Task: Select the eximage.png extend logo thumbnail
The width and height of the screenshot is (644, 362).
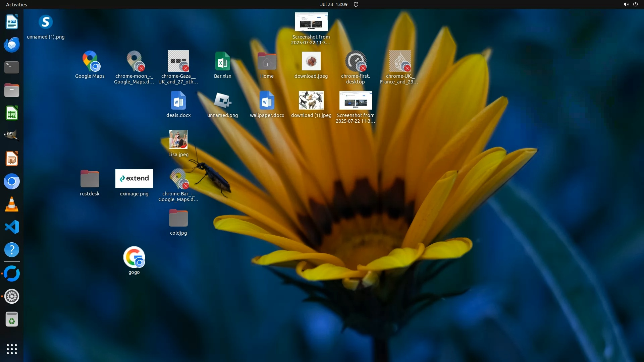Action: coord(134,179)
